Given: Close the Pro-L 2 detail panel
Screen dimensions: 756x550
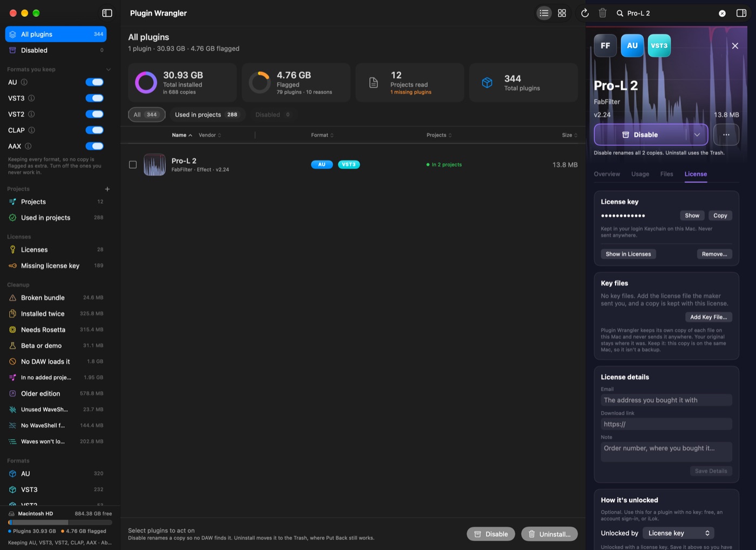Looking at the screenshot, I should point(735,46).
